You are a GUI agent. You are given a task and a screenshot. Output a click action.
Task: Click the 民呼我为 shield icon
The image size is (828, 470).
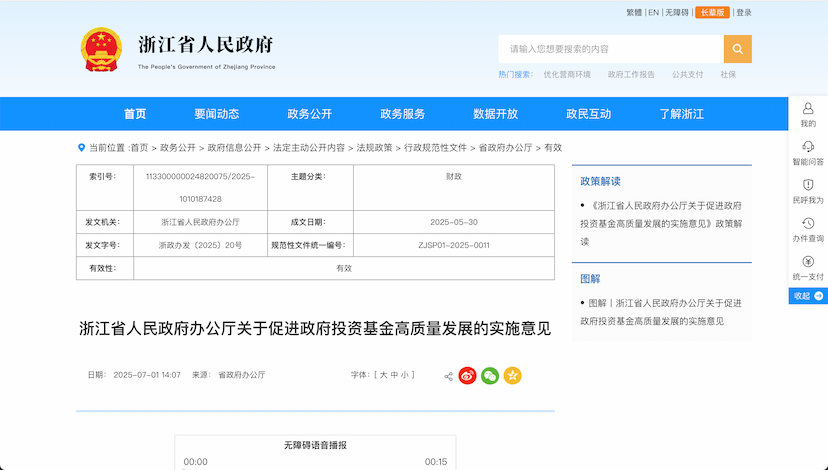pos(808,185)
